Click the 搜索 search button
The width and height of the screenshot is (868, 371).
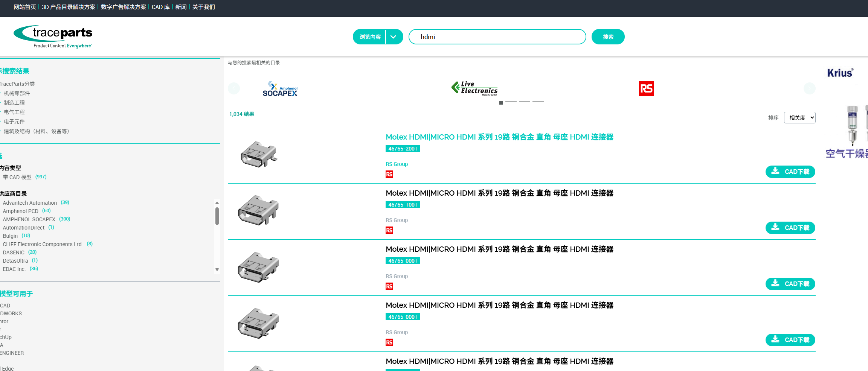pos(608,37)
